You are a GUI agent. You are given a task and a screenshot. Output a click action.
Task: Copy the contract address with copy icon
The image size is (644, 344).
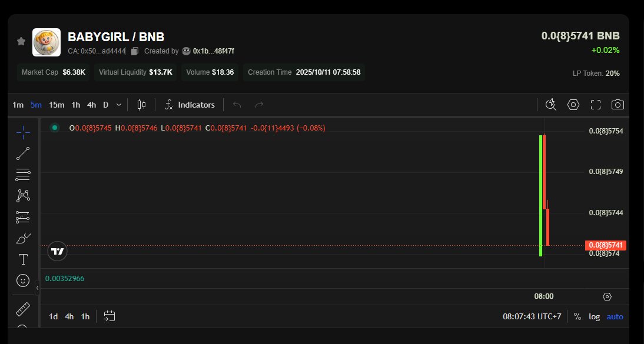pos(134,51)
